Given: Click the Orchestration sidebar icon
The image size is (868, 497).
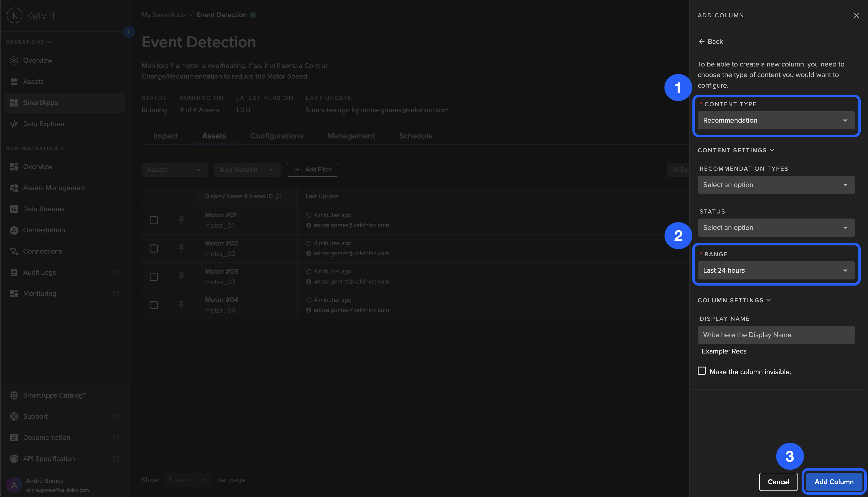Looking at the screenshot, I should (x=14, y=230).
